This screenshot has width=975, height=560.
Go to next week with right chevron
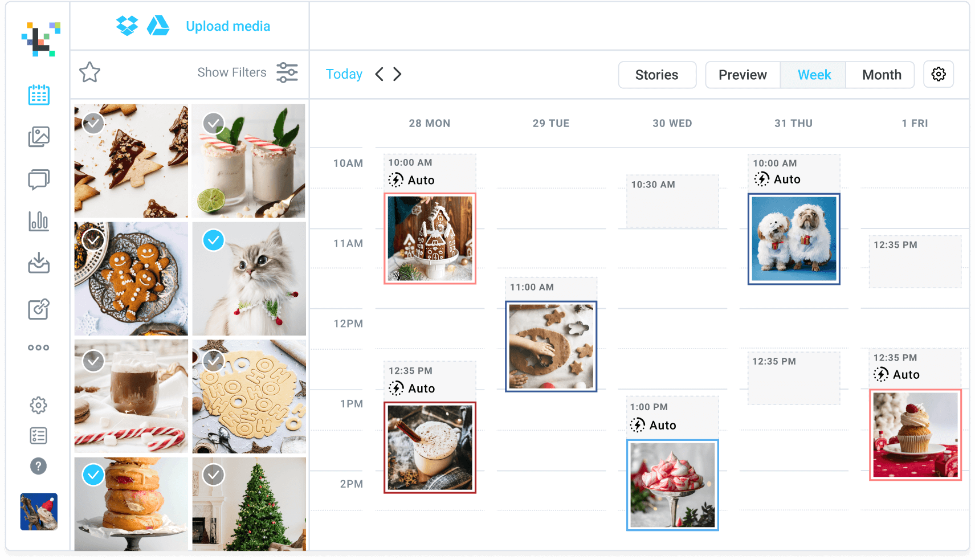point(397,74)
